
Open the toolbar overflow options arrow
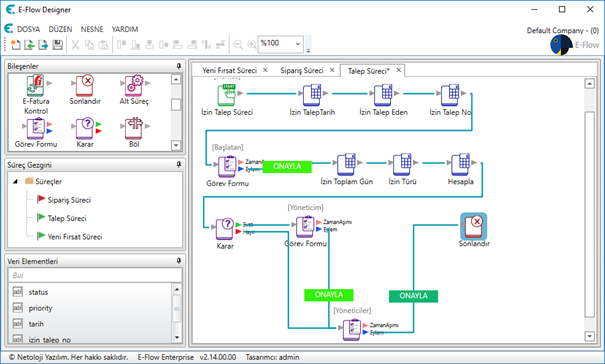(x=308, y=50)
